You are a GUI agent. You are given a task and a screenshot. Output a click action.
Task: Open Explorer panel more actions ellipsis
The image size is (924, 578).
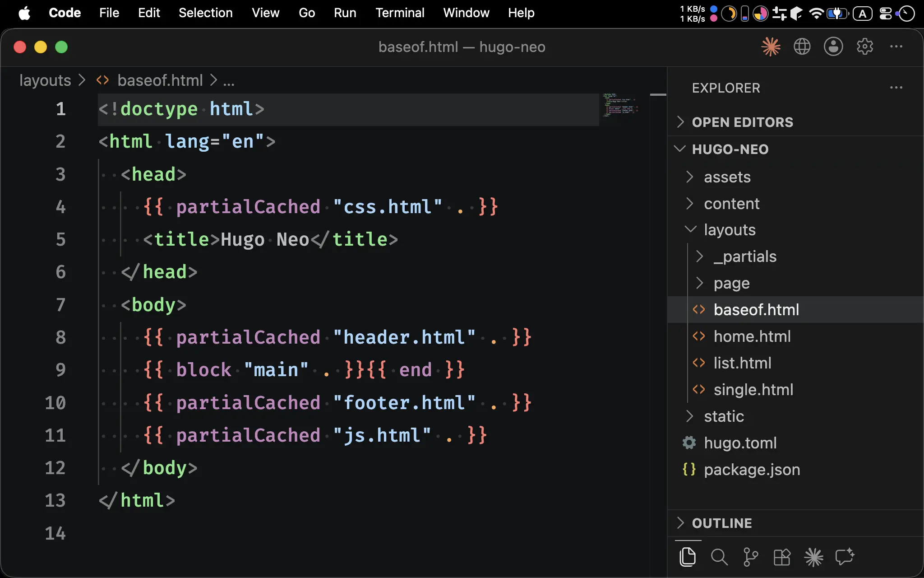(896, 88)
